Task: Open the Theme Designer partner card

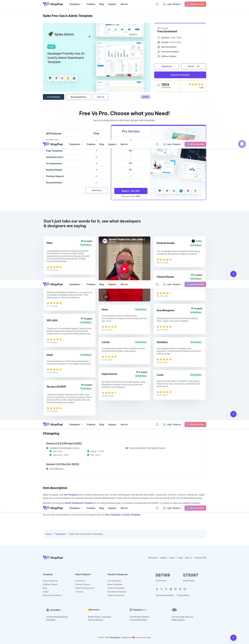Action: coord(187,615)
